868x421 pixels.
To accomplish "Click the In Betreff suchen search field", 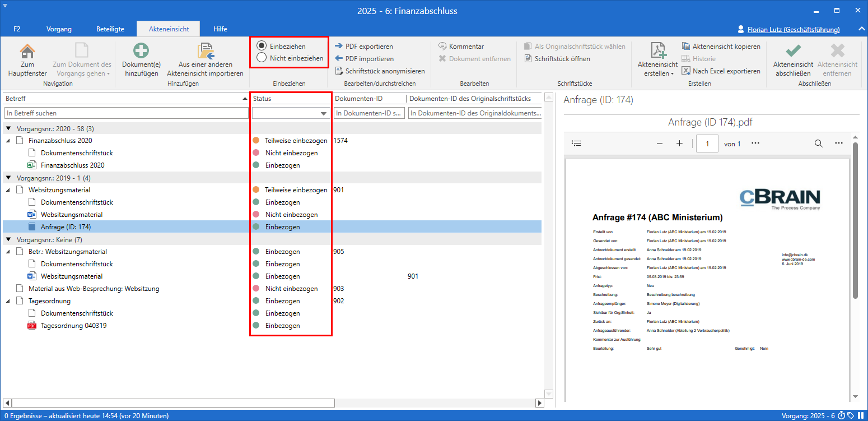I will click(126, 113).
